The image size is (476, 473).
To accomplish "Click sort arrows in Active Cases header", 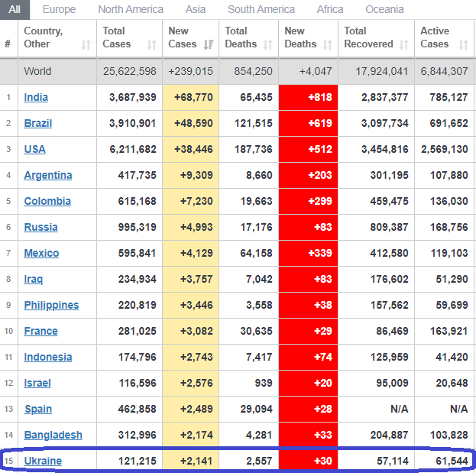I will [463, 44].
